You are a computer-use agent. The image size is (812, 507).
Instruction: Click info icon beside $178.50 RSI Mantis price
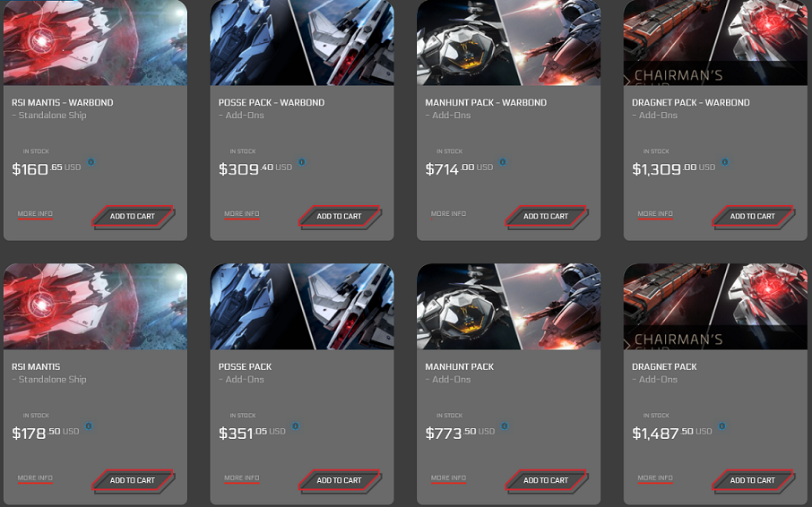89,426
